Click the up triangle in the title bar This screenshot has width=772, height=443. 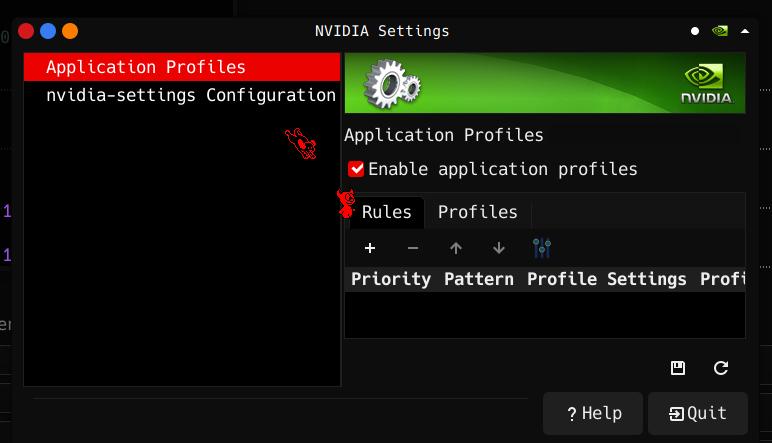point(745,31)
